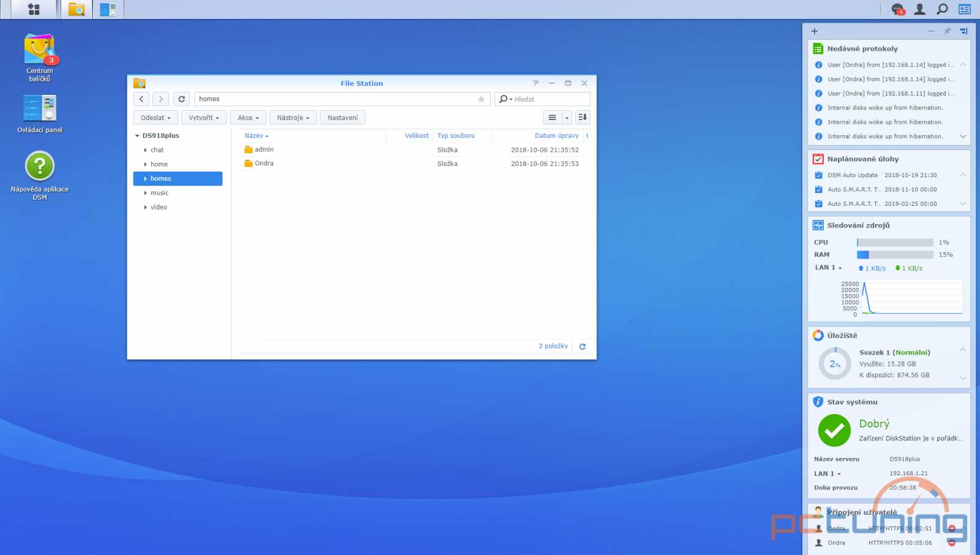Open the Odeslat dropdown
980x555 pixels.
(156, 118)
